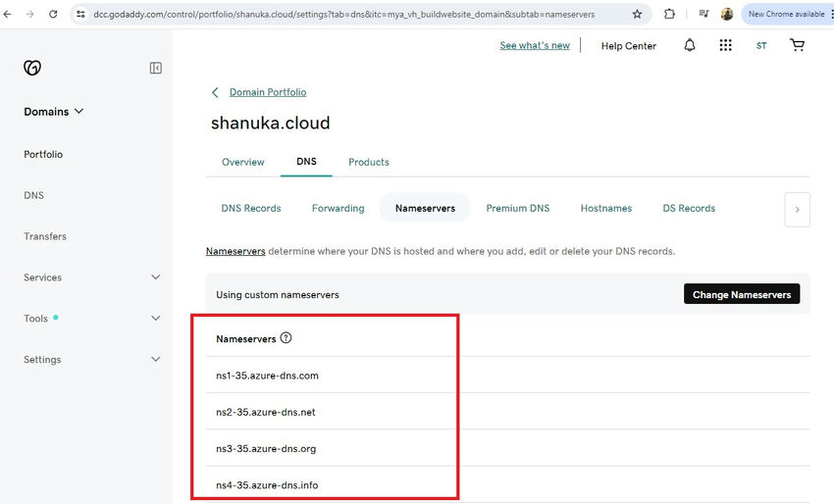Click the browser address bar URL
The image size is (834, 504).
click(x=344, y=15)
